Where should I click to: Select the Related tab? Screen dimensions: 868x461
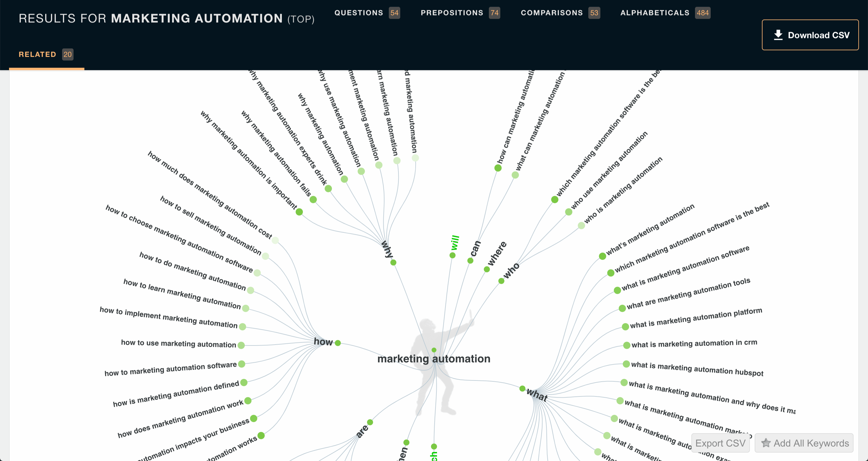tap(46, 54)
